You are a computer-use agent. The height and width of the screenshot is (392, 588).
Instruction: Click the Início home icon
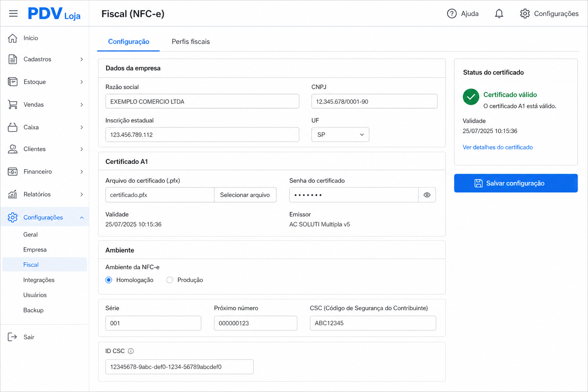13,38
